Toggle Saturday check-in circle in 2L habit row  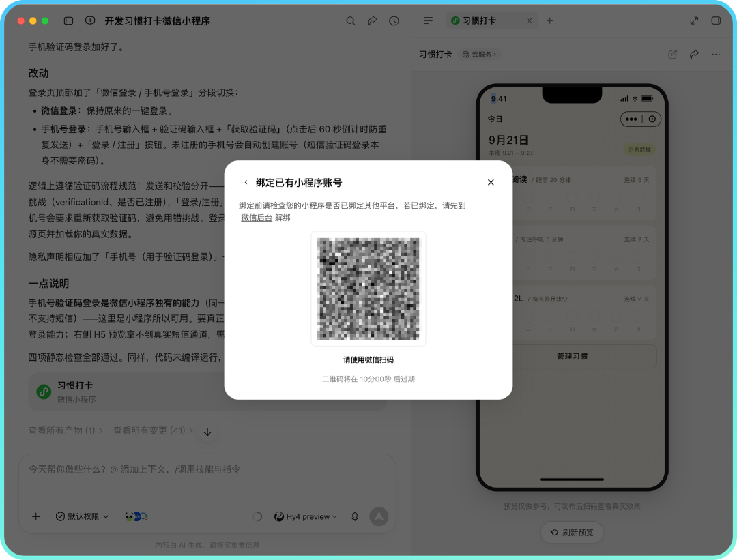[616, 318]
